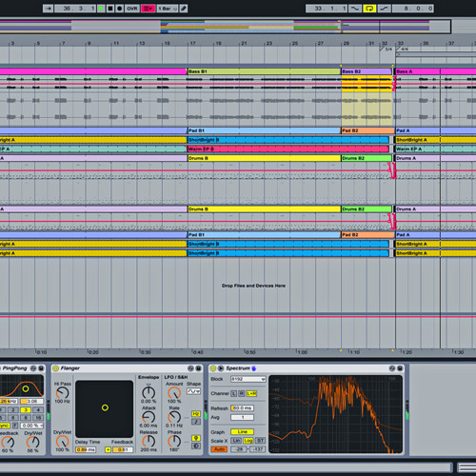Click the arrangement overview strip

point(226,27)
